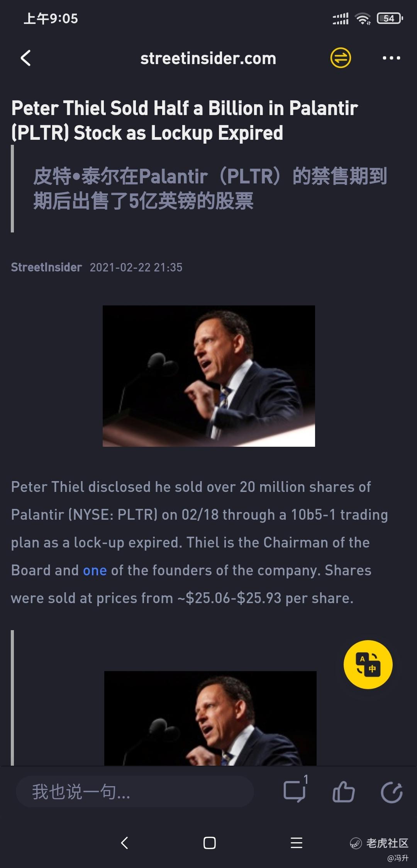
Task: Tap the English article headline
Action: (x=185, y=120)
